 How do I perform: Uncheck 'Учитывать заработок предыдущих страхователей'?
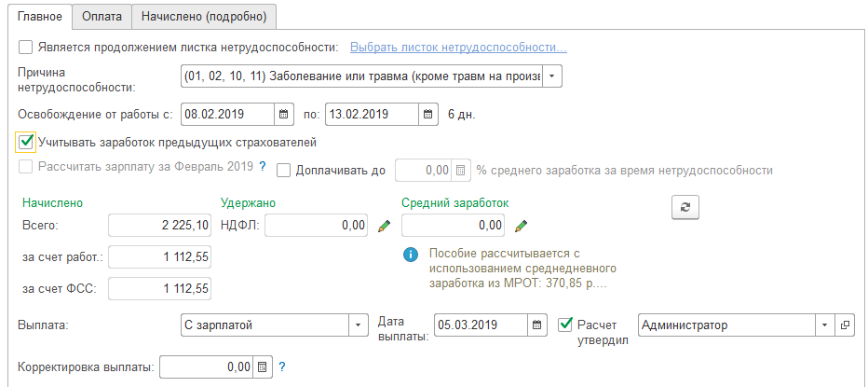click(x=26, y=143)
